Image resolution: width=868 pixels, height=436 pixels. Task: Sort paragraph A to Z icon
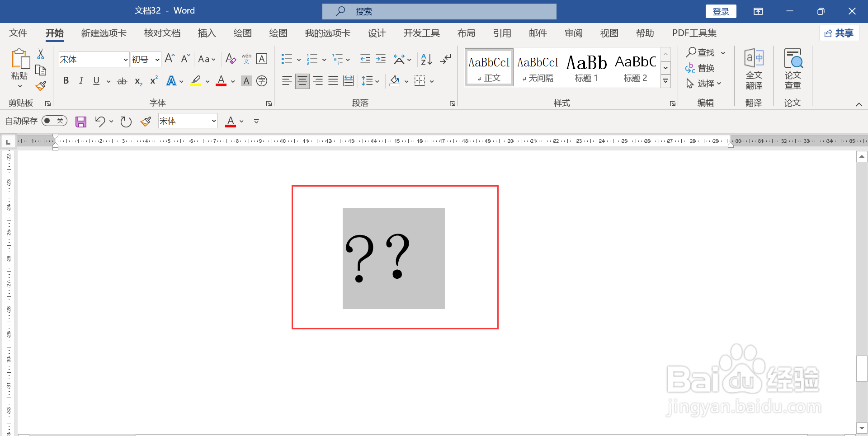(426, 59)
